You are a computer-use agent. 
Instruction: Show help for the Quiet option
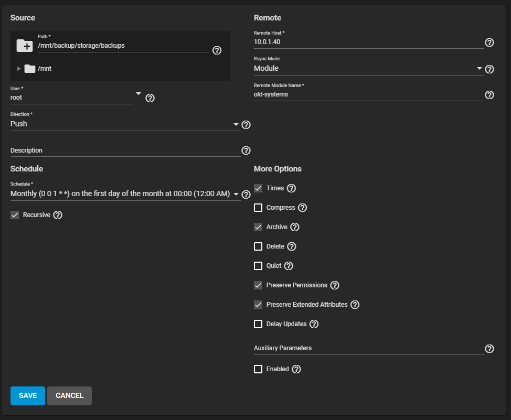tap(289, 266)
